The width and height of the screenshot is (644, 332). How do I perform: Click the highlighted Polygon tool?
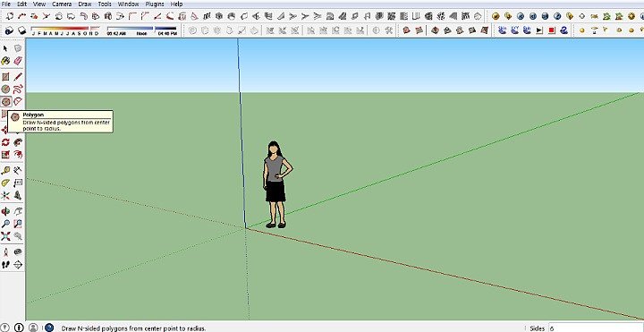(x=5, y=101)
